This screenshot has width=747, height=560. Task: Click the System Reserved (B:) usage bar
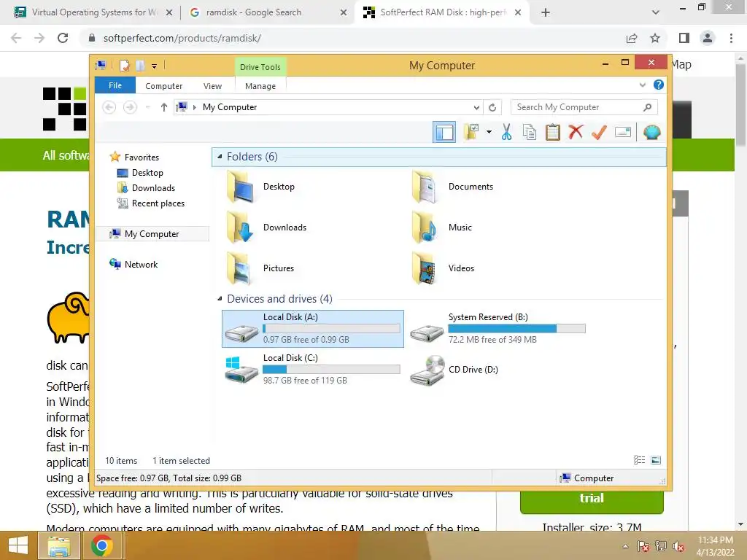[517, 329]
